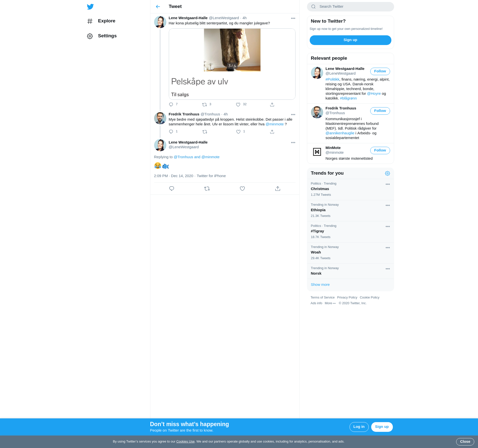Follow MinMote
This screenshot has width=478, height=448.
point(380,150)
